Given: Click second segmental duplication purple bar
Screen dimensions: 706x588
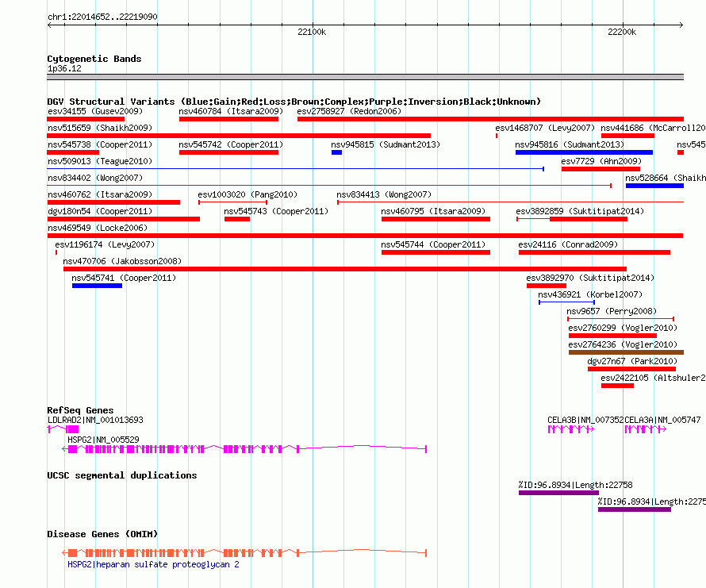Looking at the screenshot, I should (635, 509).
